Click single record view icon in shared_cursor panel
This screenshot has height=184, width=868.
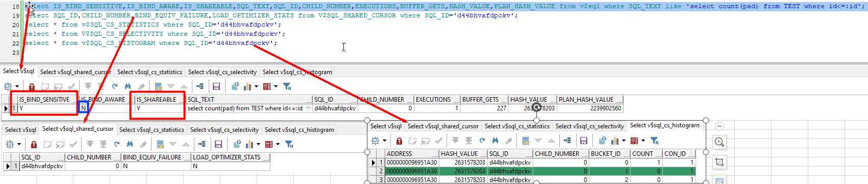[160, 144]
